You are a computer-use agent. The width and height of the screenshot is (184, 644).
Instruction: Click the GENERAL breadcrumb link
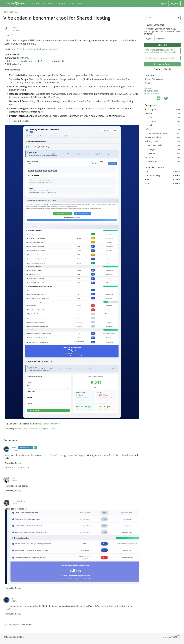point(14,12)
